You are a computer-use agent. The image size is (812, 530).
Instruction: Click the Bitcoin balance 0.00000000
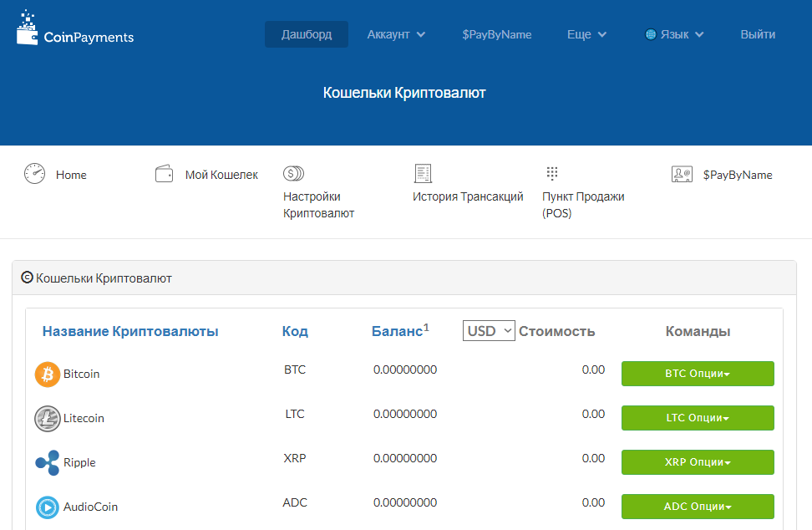(x=405, y=369)
